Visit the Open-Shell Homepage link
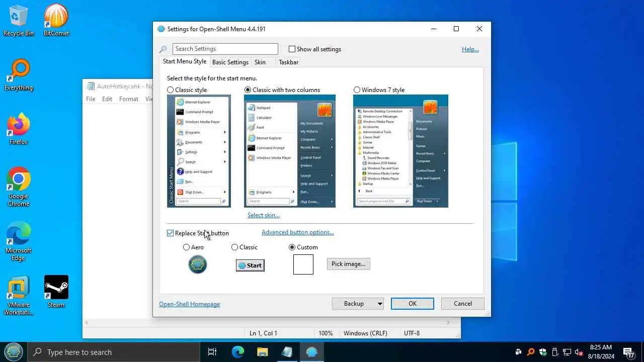 (x=190, y=304)
